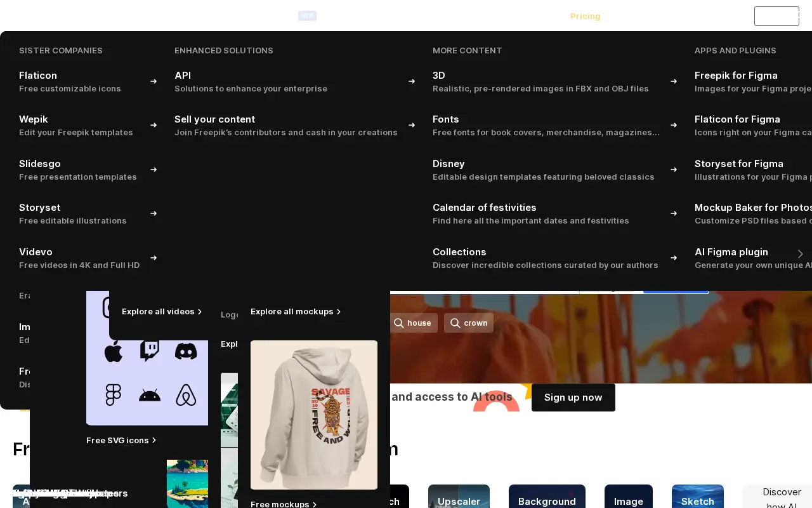Viewport: 812px width, 508px height.
Task: Click the arrow beside Wepik
Action: pos(154,125)
